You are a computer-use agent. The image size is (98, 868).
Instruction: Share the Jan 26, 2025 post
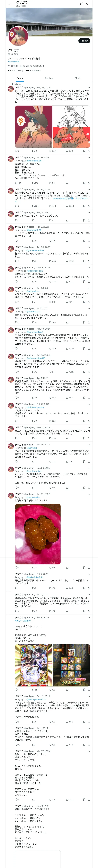point(89,206)
